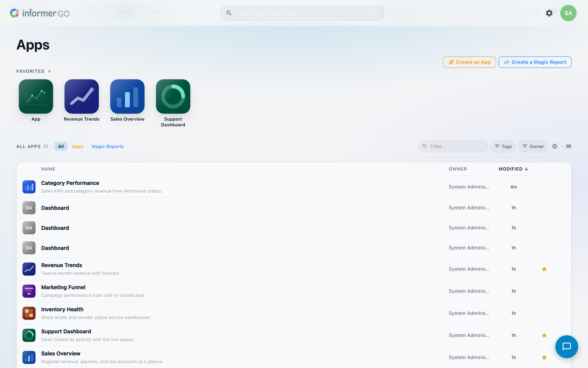
Task: Click 'Twelve-month revenue with forecast.' description
Action: click(x=81, y=273)
